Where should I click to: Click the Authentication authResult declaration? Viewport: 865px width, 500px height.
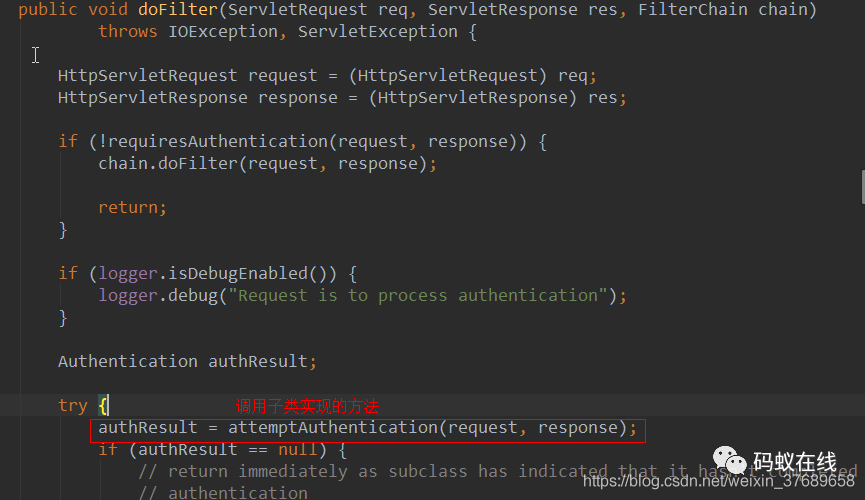187,362
